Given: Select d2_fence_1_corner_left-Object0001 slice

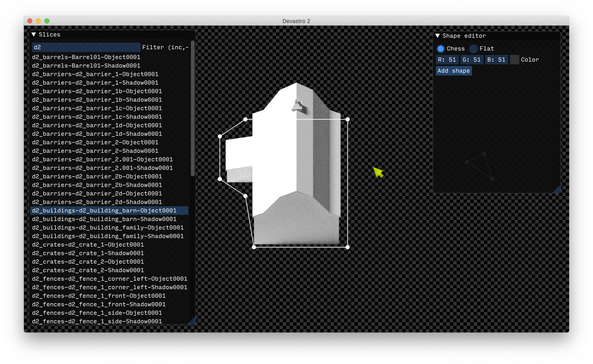Looking at the screenshot, I should pos(110,279).
